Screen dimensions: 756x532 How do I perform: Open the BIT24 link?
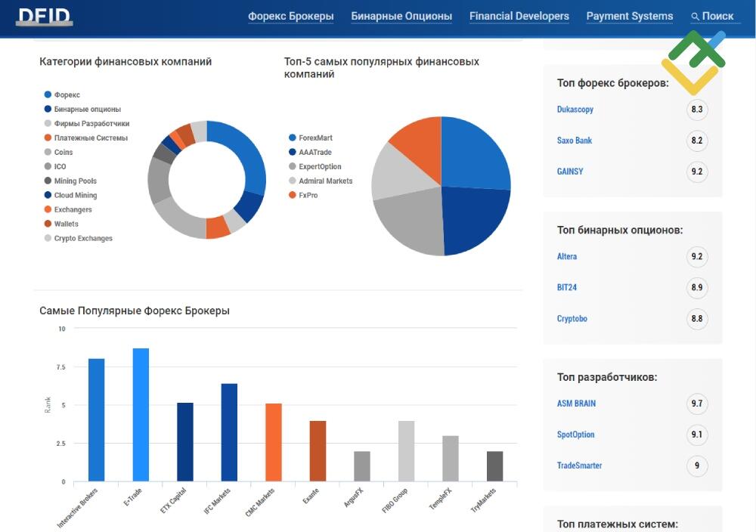click(x=567, y=288)
